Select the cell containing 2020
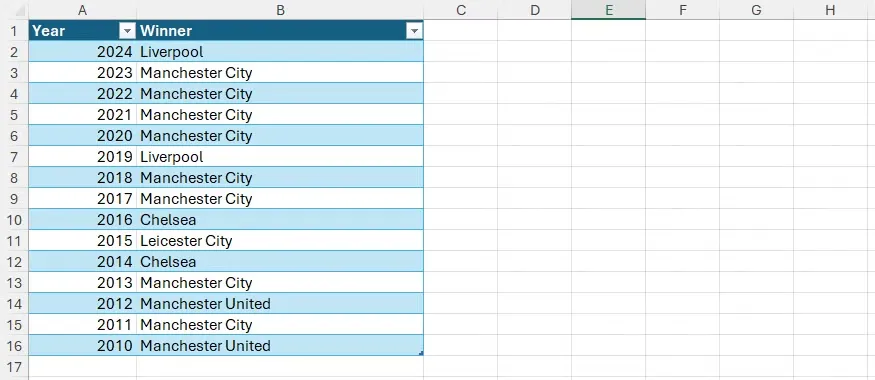This screenshot has height=380, width=875. 83,136
